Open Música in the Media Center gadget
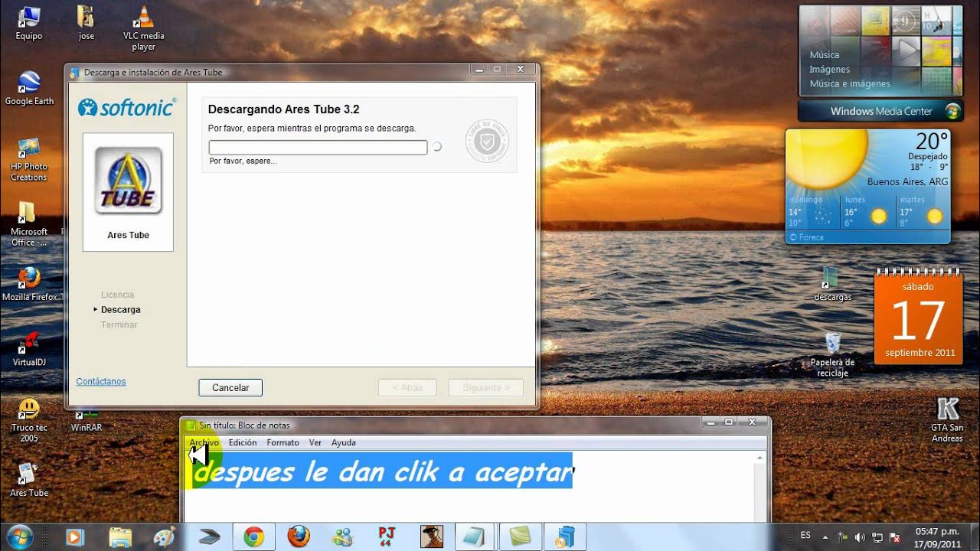 coord(825,55)
